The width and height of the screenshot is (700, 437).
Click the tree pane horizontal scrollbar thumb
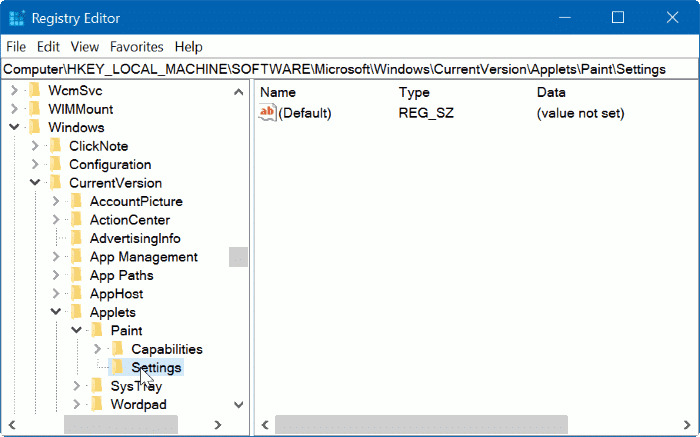click(x=121, y=425)
